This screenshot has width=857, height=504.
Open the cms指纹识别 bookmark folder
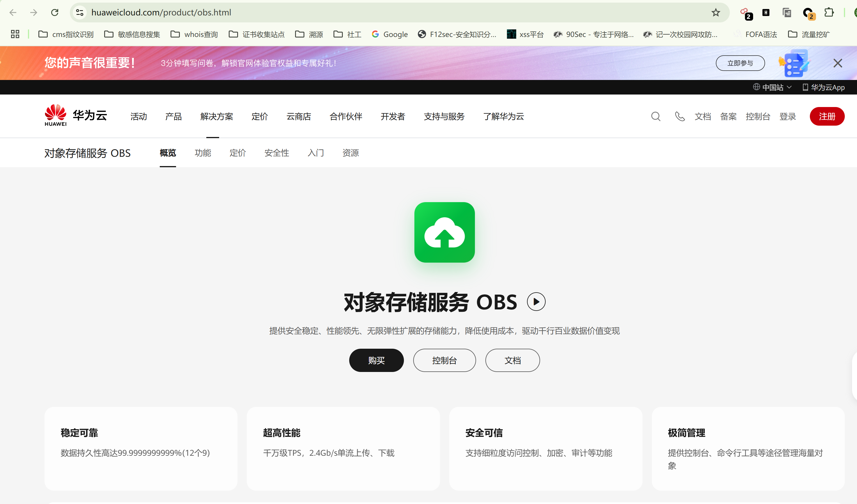[66, 34]
